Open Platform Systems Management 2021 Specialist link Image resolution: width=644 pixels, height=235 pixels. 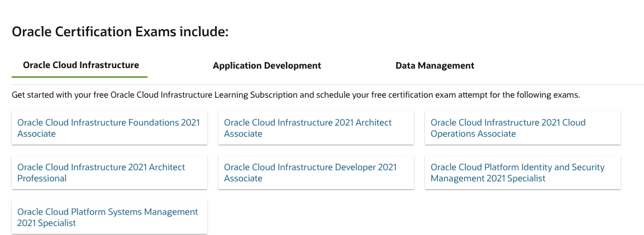[107, 212]
